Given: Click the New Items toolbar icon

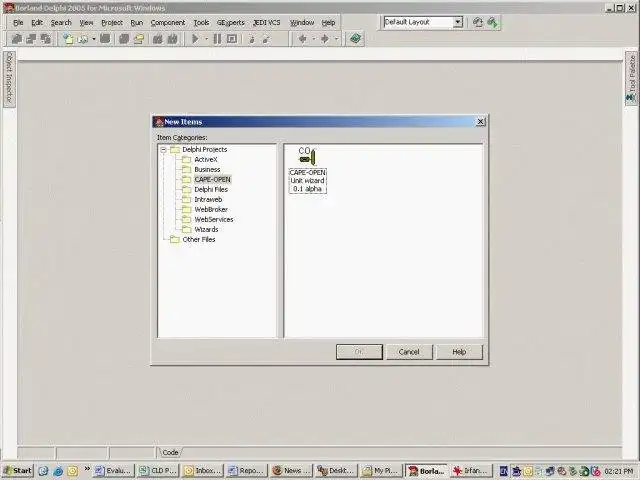Looking at the screenshot, I should [x=68, y=39].
